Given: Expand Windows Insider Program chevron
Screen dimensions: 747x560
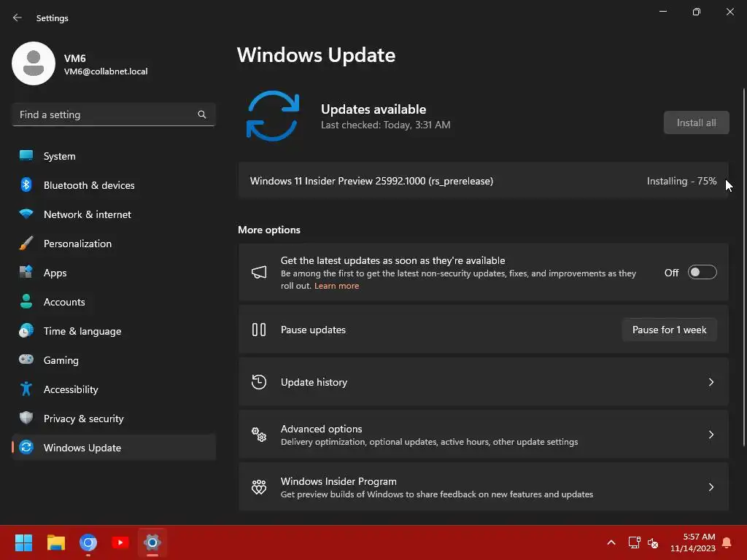Looking at the screenshot, I should pyautogui.click(x=711, y=486).
